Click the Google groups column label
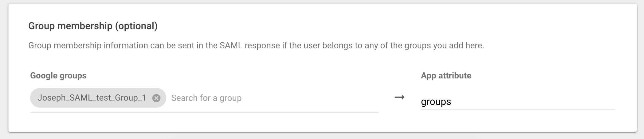This screenshot has height=139, width=644. (x=58, y=76)
